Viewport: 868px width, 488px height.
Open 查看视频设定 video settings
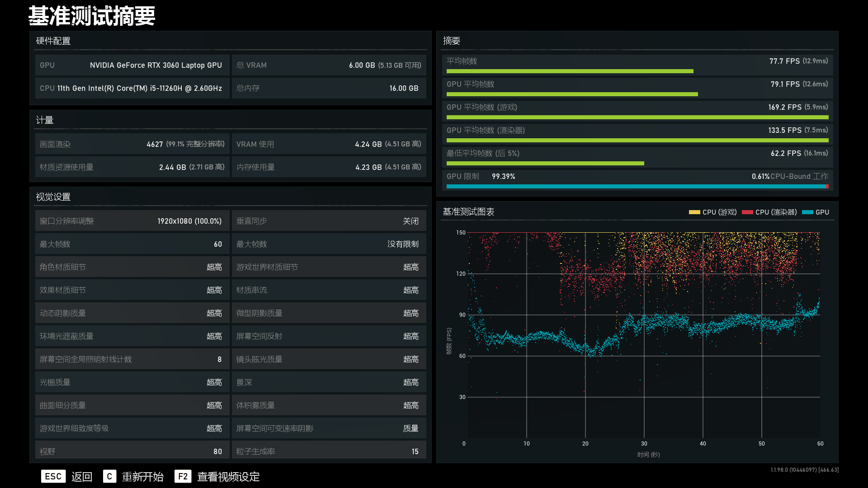tap(228, 477)
